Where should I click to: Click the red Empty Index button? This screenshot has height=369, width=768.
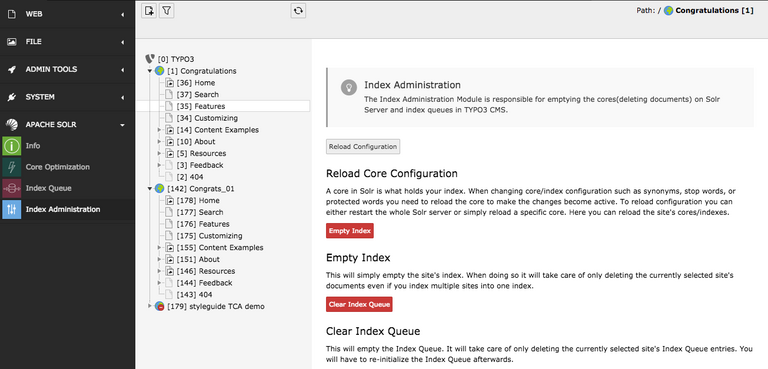click(350, 230)
